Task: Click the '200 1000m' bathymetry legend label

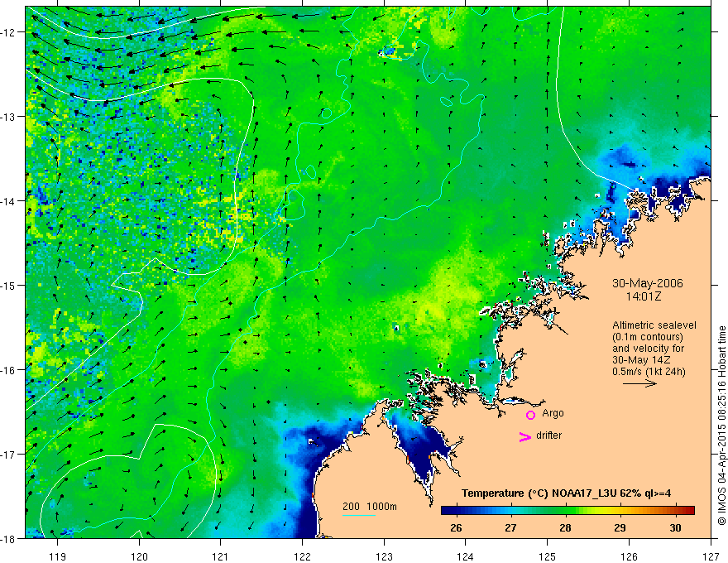Action: 370,507
